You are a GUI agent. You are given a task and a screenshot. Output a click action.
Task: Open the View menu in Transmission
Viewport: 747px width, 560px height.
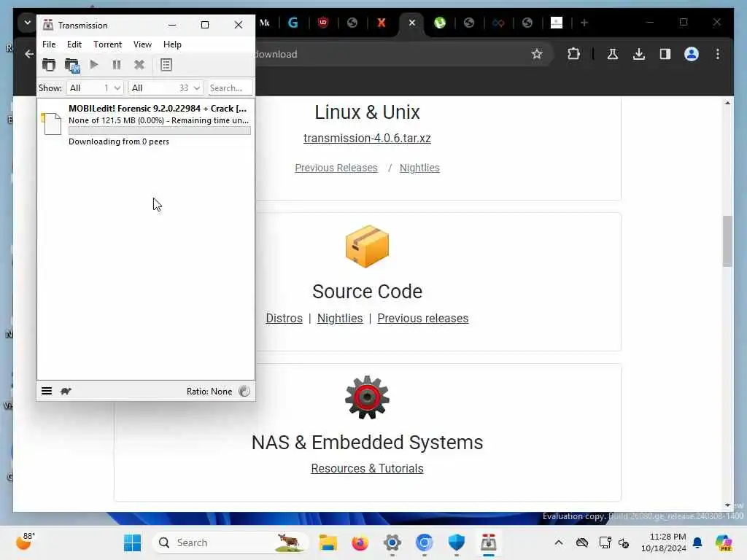[x=142, y=44]
